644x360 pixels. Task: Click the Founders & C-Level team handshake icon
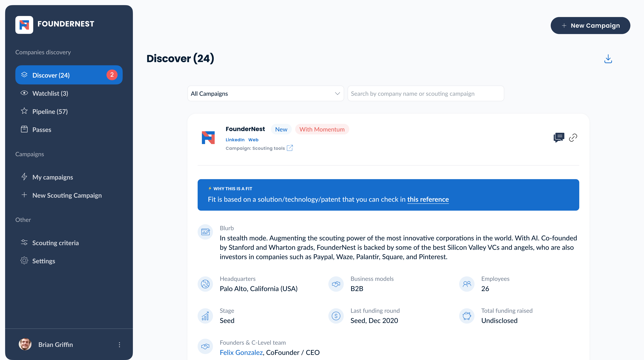(x=205, y=346)
